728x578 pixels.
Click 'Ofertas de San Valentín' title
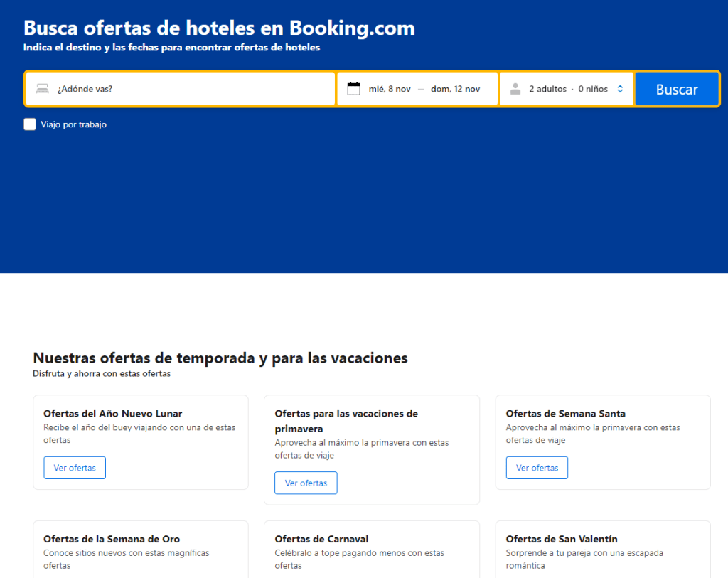pos(562,538)
